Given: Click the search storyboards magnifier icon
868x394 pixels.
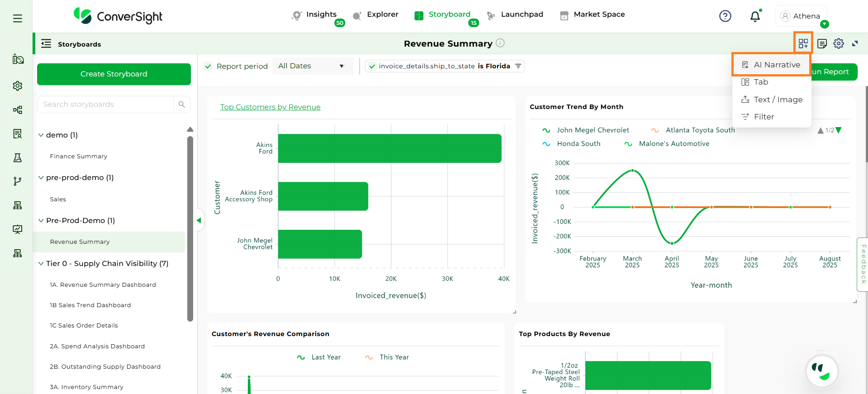Looking at the screenshot, I should pyautogui.click(x=182, y=104).
